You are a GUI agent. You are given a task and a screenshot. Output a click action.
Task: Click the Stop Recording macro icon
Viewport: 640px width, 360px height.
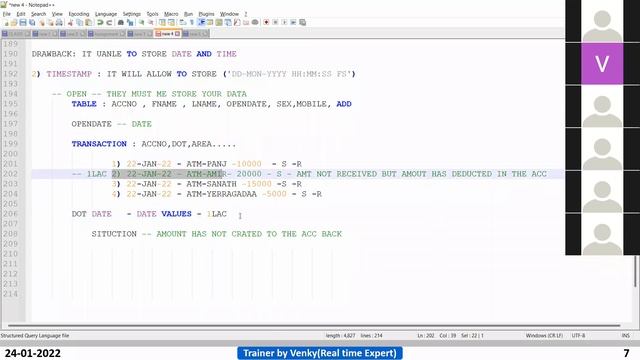click(x=275, y=22)
